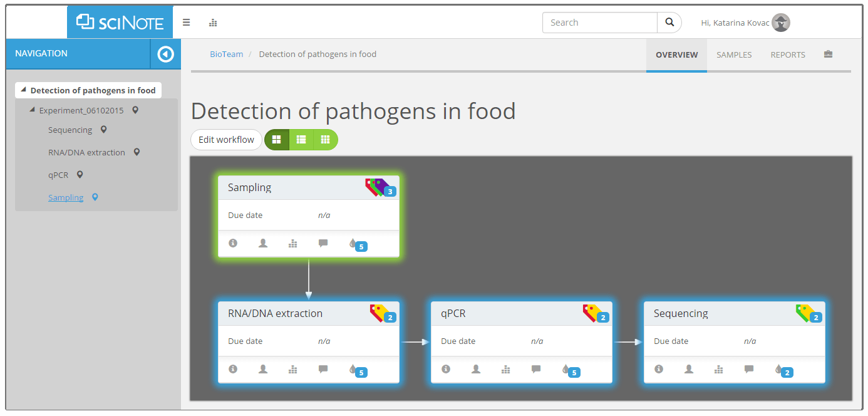Open the hamburger menu icon
868x416 pixels.
pyautogui.click(x=186, y=23)
